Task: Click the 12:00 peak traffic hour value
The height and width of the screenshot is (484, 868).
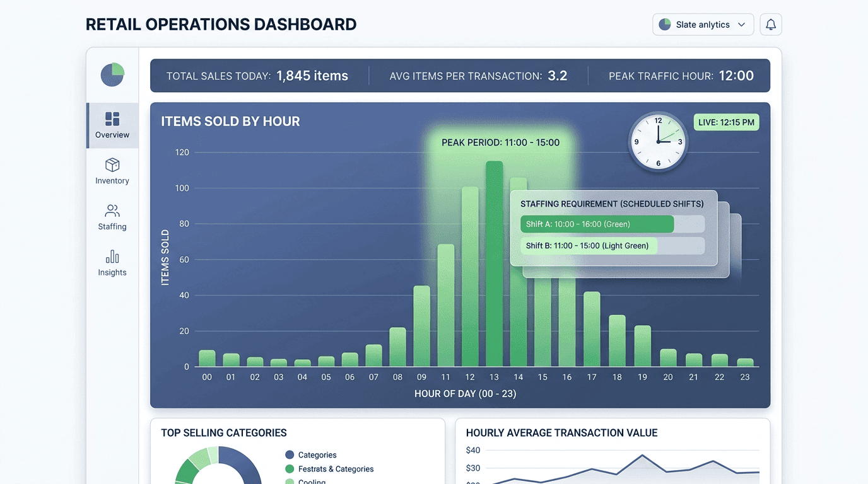Action: 736,76
